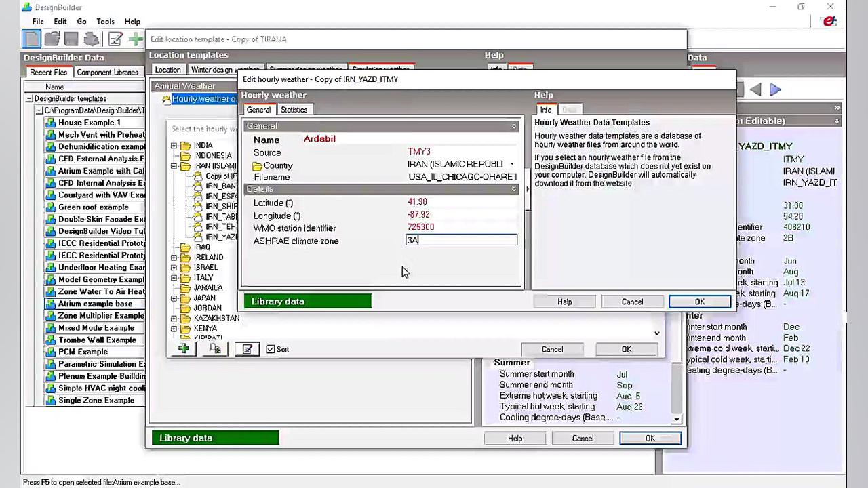Screen dimensions: 868x488
Task: Collapse the IRAN folder node
Action: pyautogui.click(x=174, y=166)
